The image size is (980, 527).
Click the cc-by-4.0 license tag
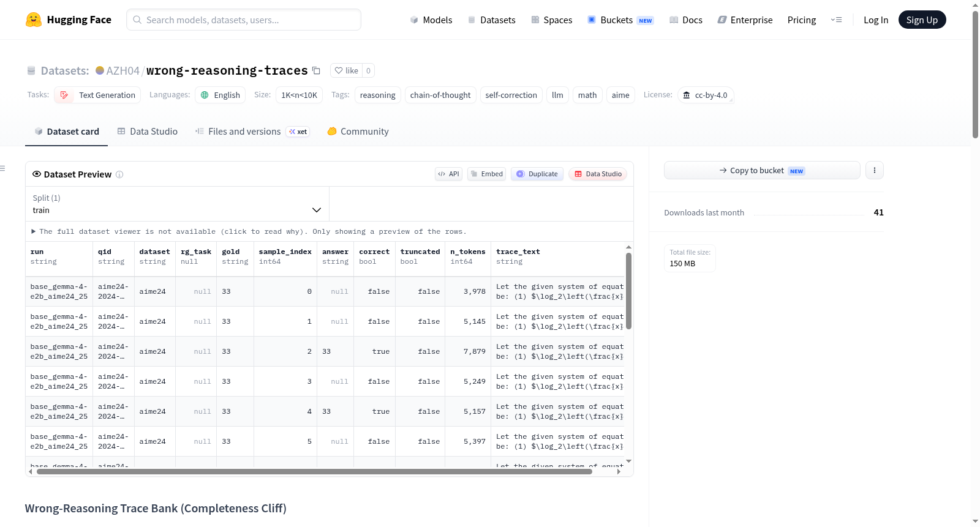(x=706, y=95)
